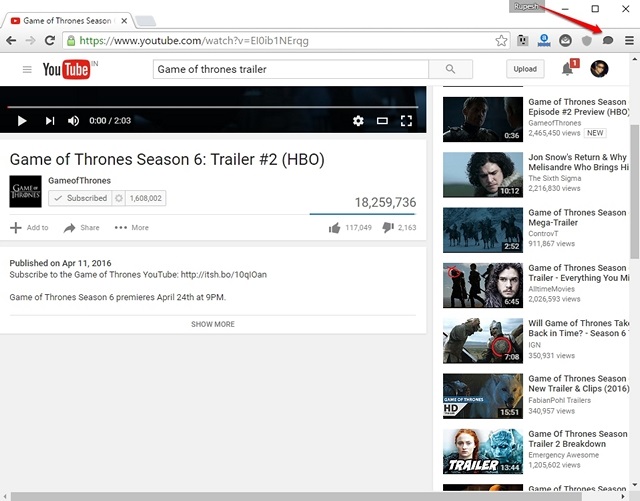Expand description with SHOW MORE
The height and width of the screenshot is (501, 640).
point(213,324)
